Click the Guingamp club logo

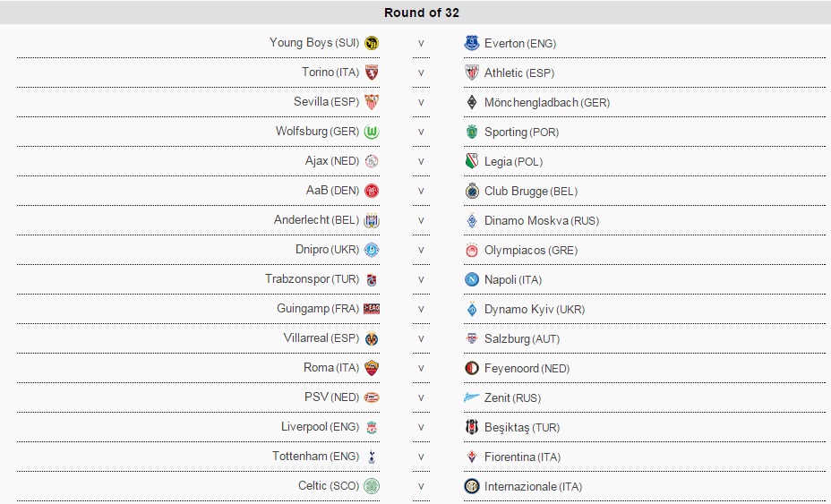pyautogui.click(x=373, y=309)
